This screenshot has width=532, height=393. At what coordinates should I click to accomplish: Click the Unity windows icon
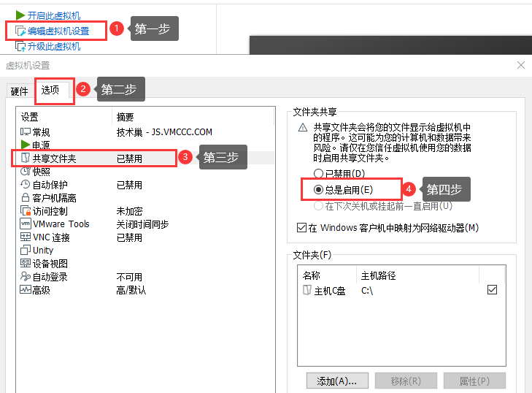(x=26, y=250)
